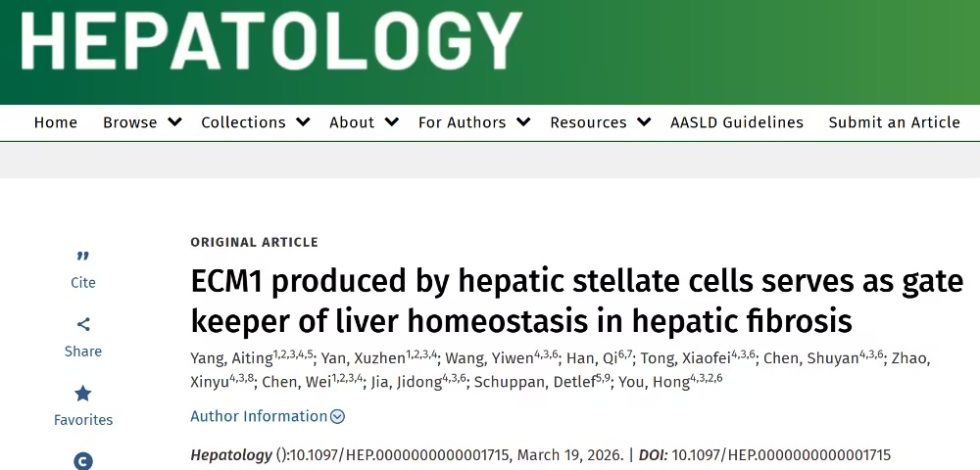Go to the Home page
980x470 pixels.
(56, 122)
